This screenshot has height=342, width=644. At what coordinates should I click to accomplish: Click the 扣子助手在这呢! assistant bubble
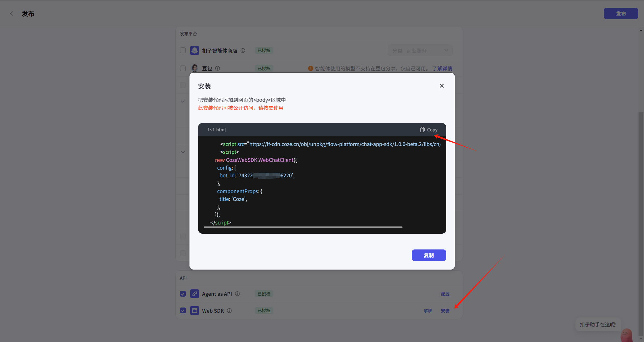(598, 324)
